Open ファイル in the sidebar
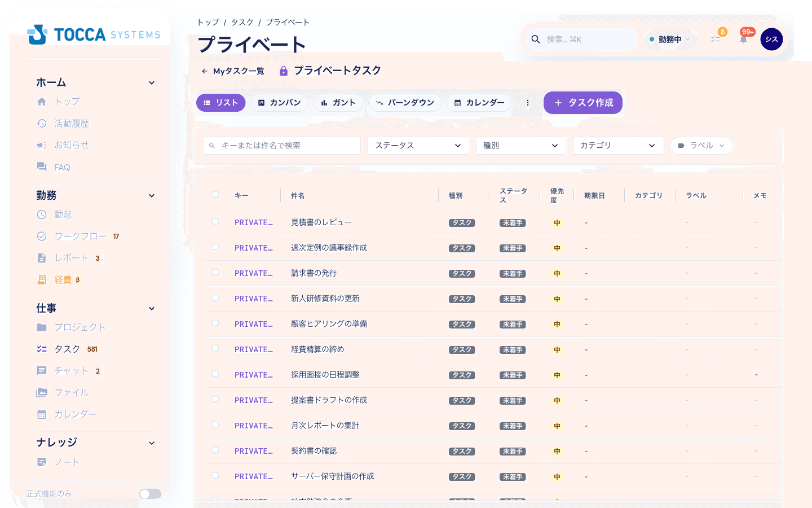 click(x=63, y=393)
